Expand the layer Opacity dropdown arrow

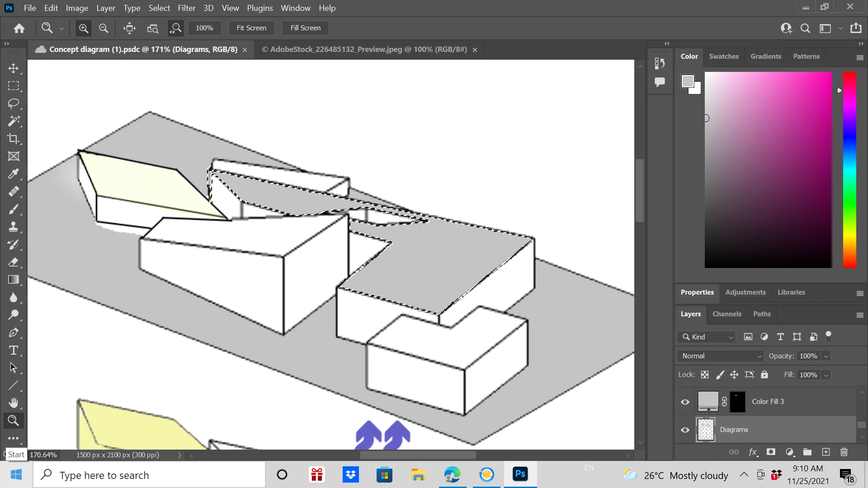[826, 356]
